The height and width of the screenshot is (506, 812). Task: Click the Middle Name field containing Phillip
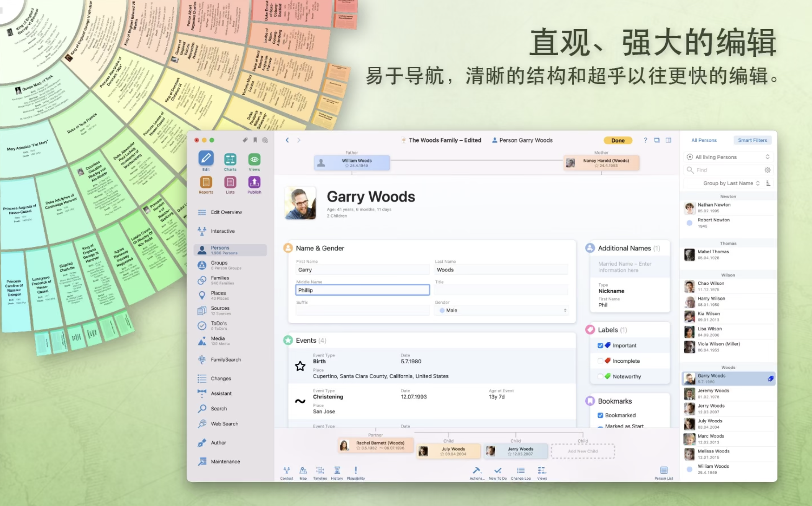pos(362,290)
